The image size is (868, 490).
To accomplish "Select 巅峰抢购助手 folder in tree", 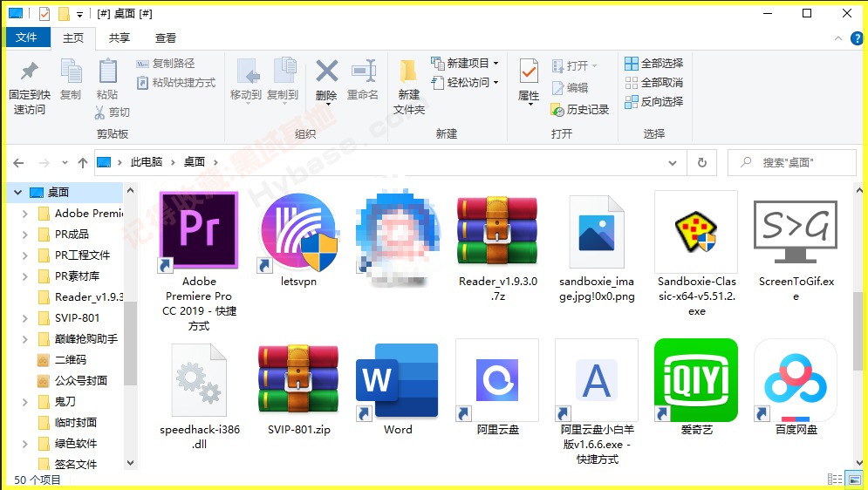I will coord(85,339).
